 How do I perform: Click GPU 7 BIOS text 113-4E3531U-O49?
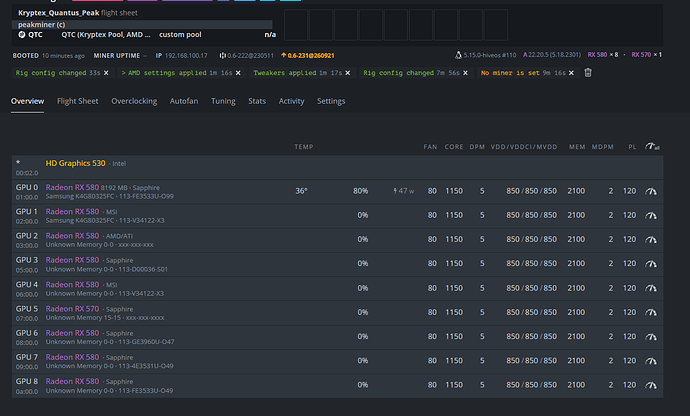click(146, 366)
